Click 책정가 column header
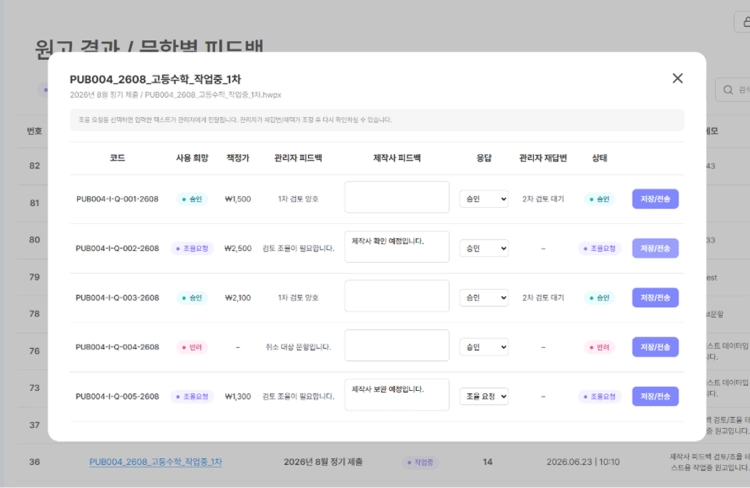 (238, 157)
